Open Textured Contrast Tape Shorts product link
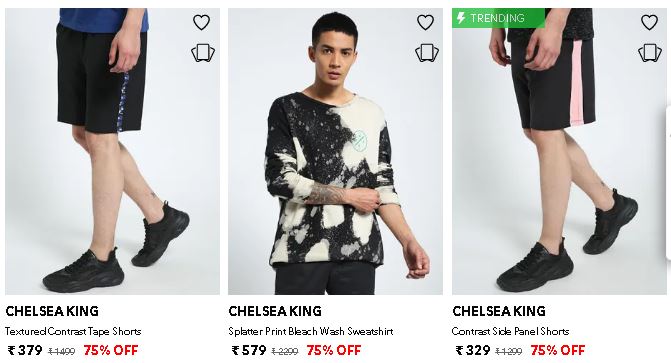The height and width of the screenshot is (363, 671). pos(73,331)
